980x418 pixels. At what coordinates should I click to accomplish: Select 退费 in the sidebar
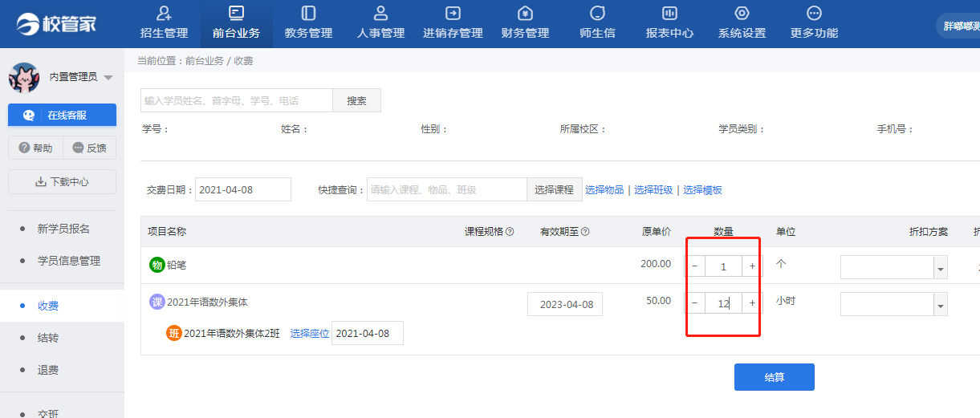pyautogui.click(x=48, y=370)
